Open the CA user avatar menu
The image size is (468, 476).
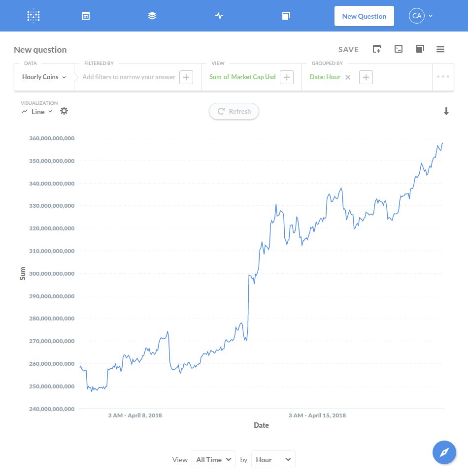pos(417,16)
